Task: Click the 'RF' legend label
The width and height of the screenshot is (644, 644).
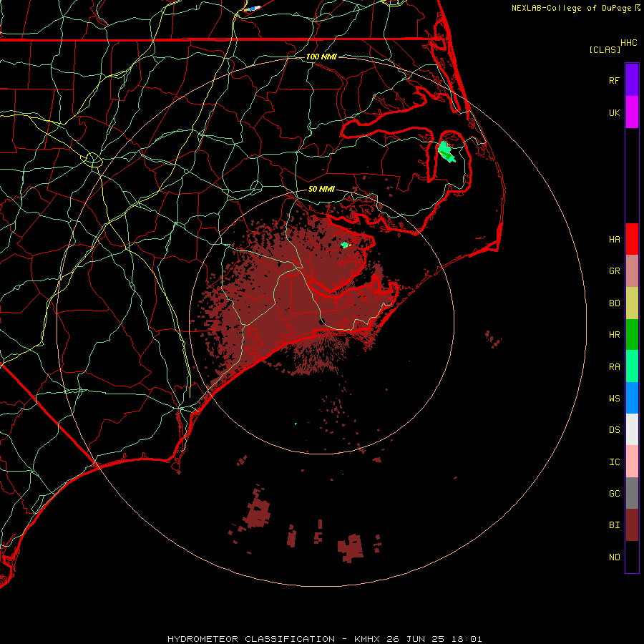Action: coord(615,80)
